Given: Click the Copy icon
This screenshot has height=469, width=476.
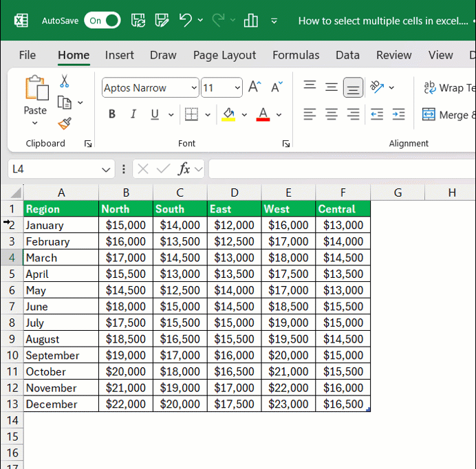Looking at the screenshot, I should (65, 102).
